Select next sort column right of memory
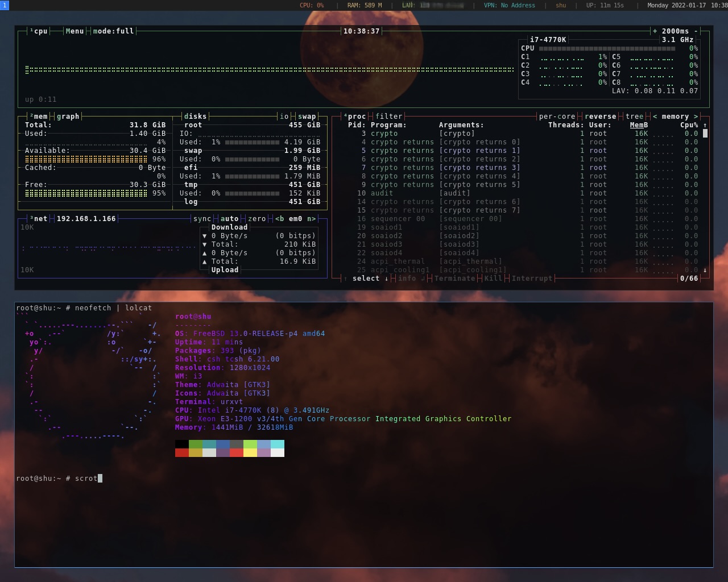The image size is (728, 582). tap(696, 117)
